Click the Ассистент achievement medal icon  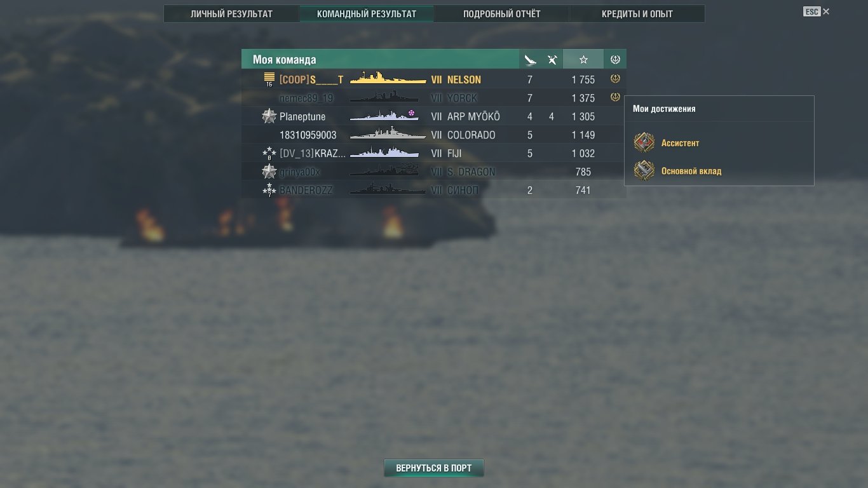pos(644,143)
